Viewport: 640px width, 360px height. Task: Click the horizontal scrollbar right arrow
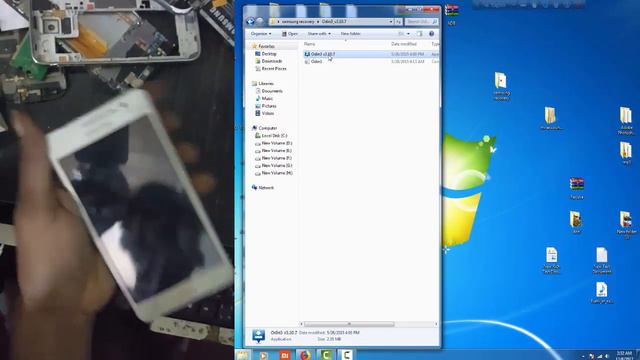click(x=436, y=324)
